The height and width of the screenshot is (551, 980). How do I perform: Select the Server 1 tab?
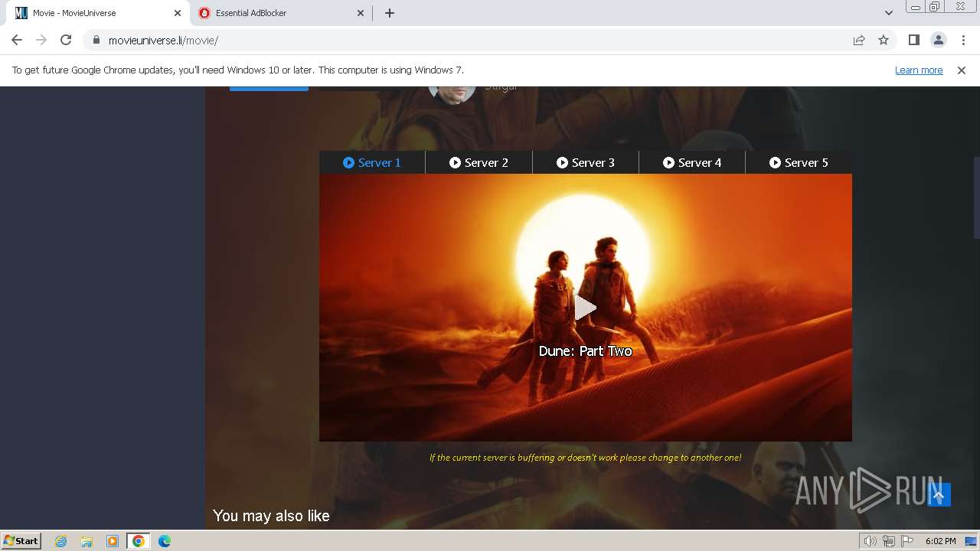[x=372, y=162]
